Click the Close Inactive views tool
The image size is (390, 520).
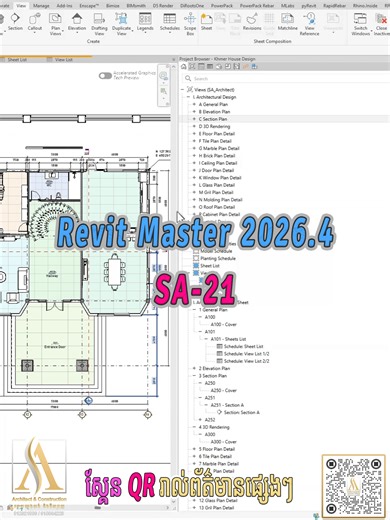point(381,24)
